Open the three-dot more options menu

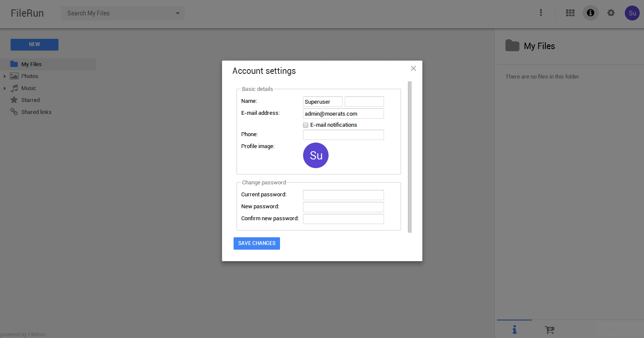tap(541, 13)
